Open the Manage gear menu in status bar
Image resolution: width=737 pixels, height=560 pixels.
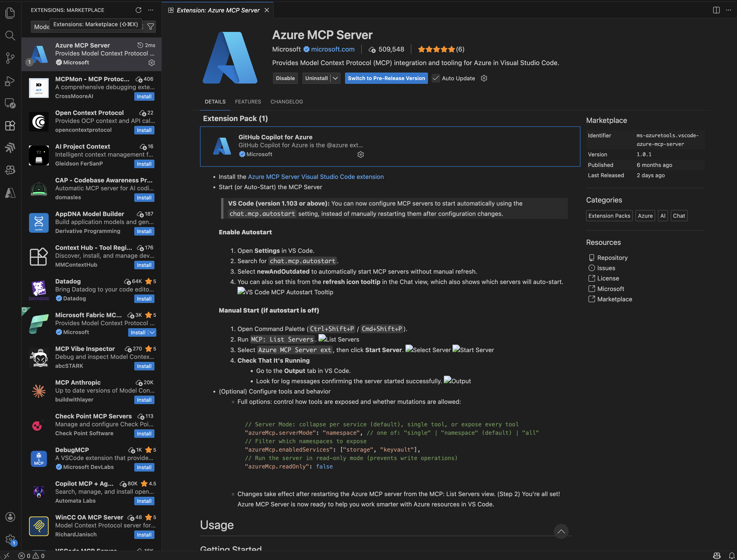click(x=10, y=539)
